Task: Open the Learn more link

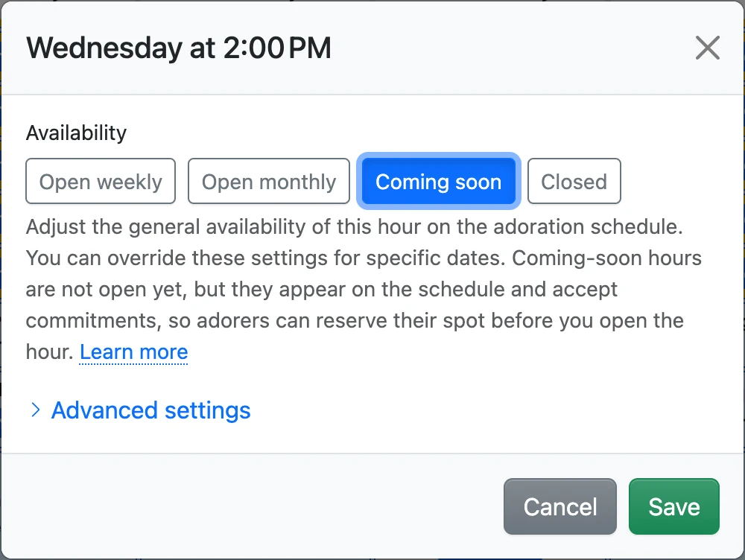Action: pyautogui.click(x=134, y=352)
